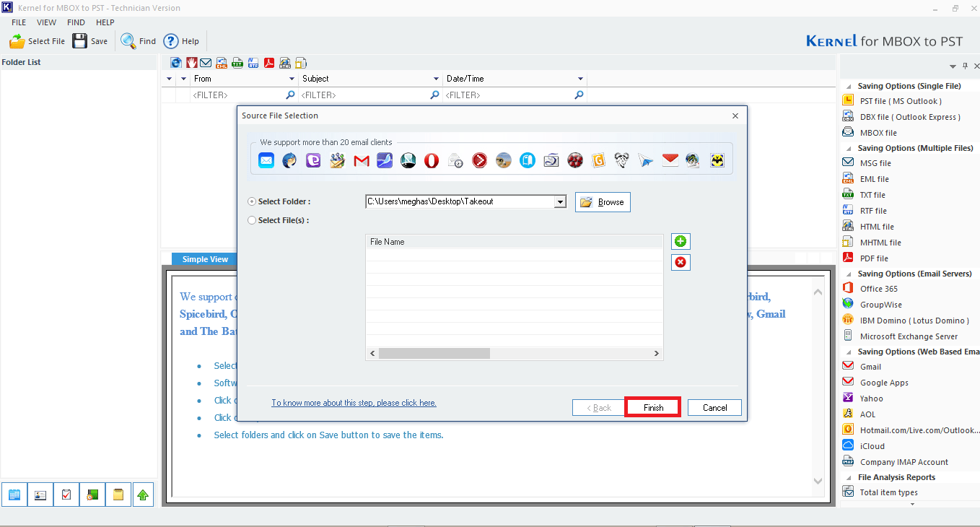Click the file list horizontal scrollbar thumb

coord(434,354)
